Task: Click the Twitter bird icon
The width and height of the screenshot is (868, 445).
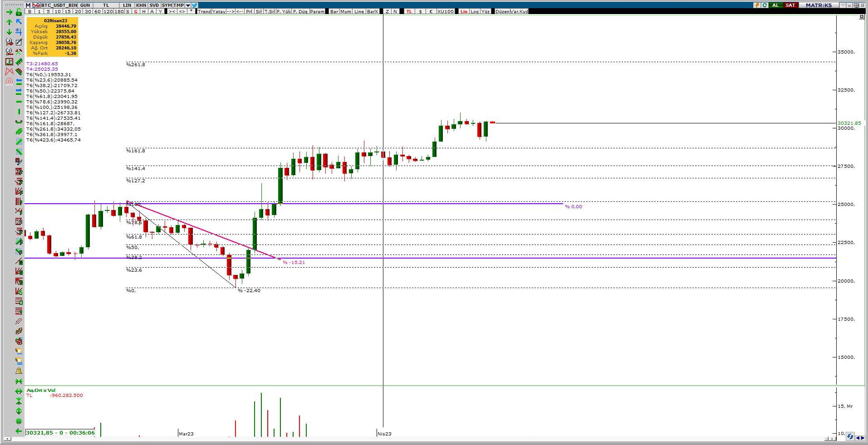Action: point(194,5)
